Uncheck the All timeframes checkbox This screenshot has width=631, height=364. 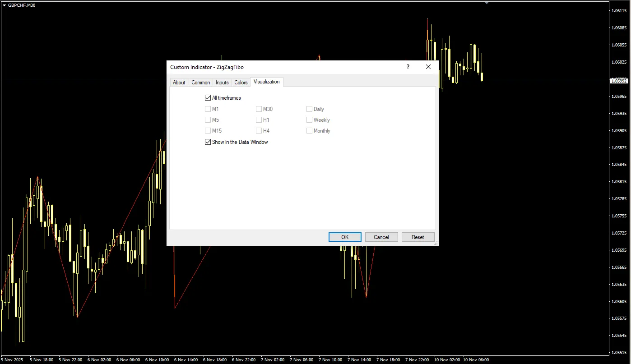click(x=208, y=98)
